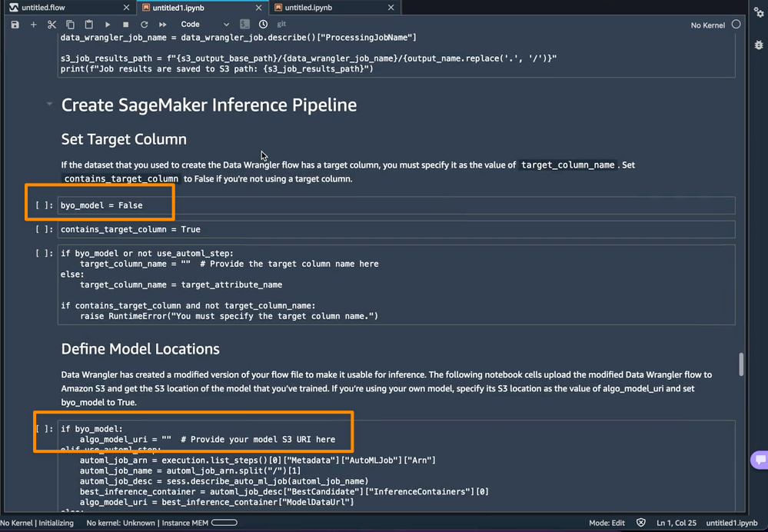This screenshot has height=532, width=768.
Task: Paste a cell from the clipboard
Action: point(88,25)
